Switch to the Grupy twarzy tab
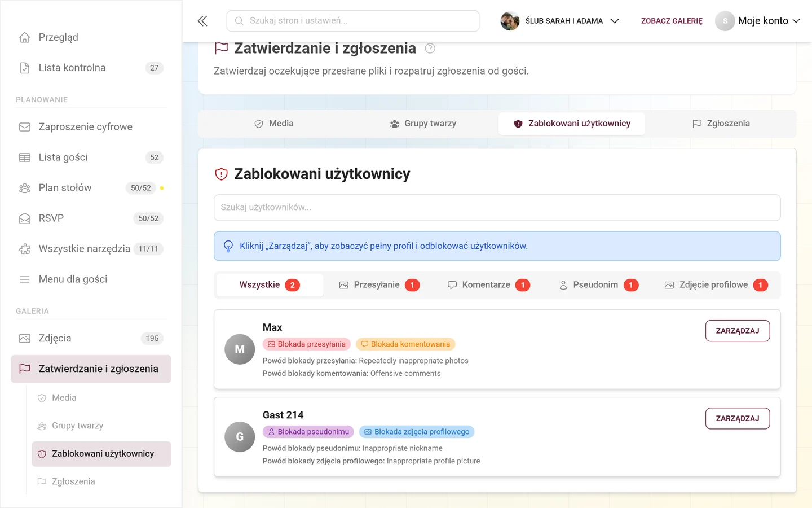 click(x=423, y=124)
